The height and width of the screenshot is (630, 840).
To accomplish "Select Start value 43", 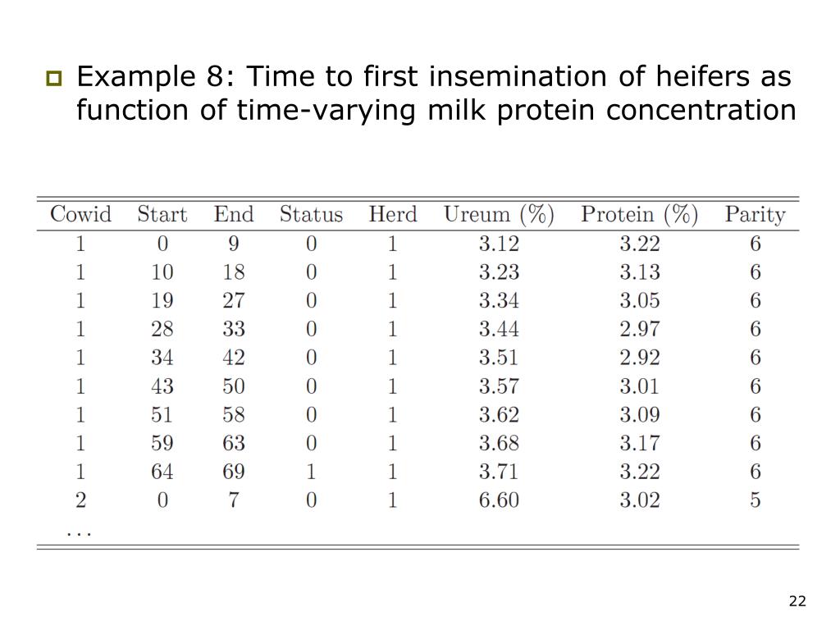I will point(162,386).
